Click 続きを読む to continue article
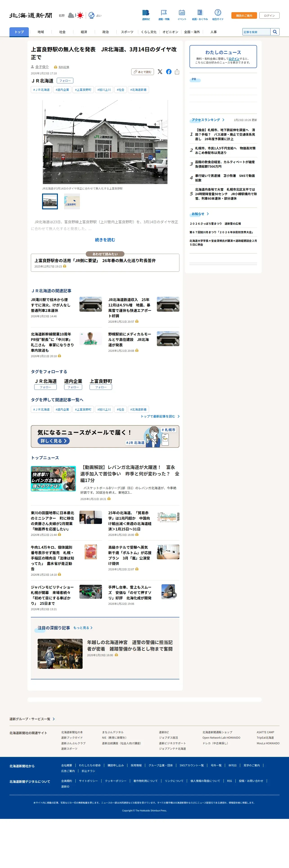 coord(105,240)
